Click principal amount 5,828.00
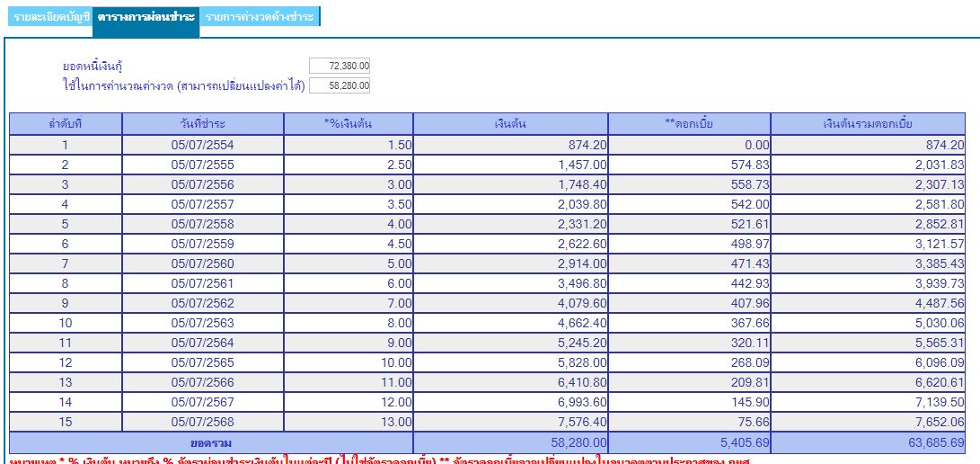The image size is (980, 464). coord(510,362)
